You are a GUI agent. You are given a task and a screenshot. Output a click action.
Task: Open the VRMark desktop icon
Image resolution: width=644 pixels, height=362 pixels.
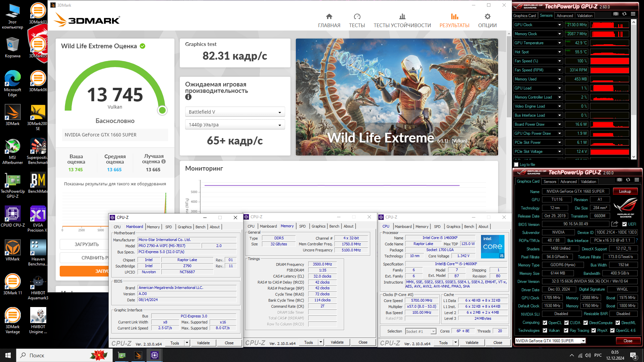[13, 250]
